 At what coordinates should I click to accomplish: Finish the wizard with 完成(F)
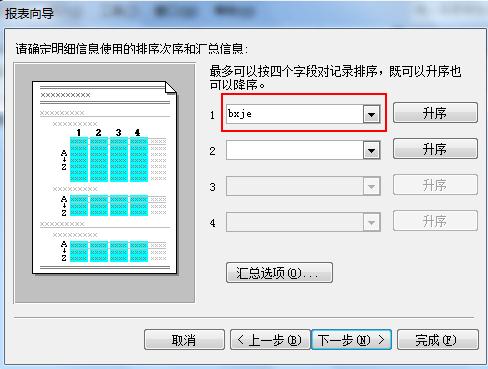[438, 340]
